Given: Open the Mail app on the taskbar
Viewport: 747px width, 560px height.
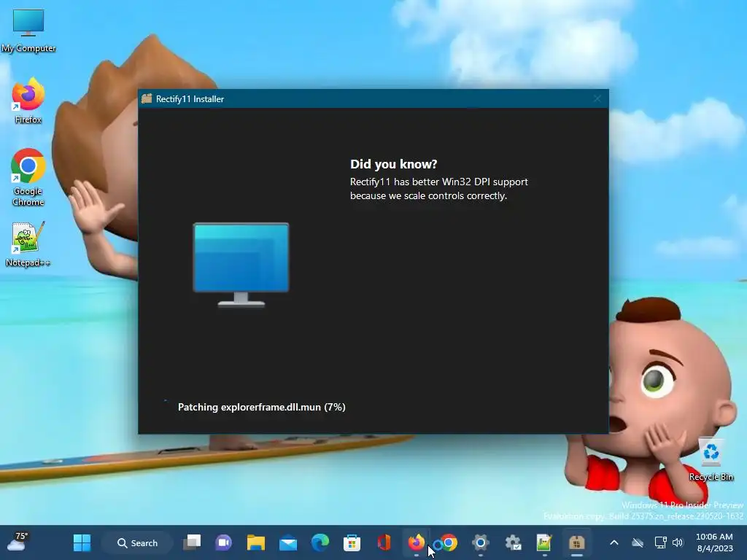Looking at the screenshot, I should pyautogui.click(x=287, y=542).
